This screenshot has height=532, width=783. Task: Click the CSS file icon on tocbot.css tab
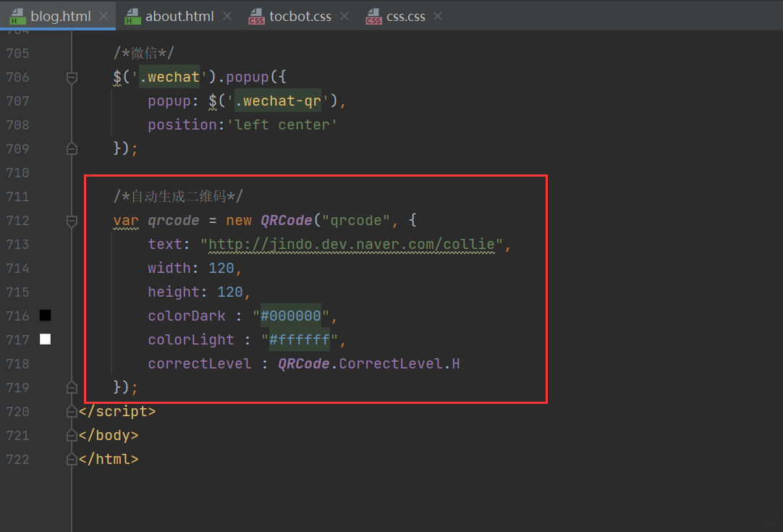pyautogui.click(x=256, y=16)
